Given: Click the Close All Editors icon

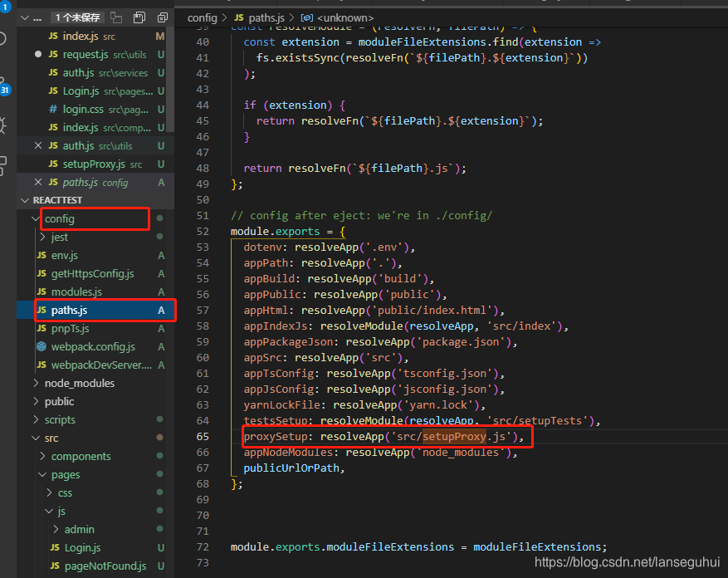Looking at the screenshot, I should [162, 17].
